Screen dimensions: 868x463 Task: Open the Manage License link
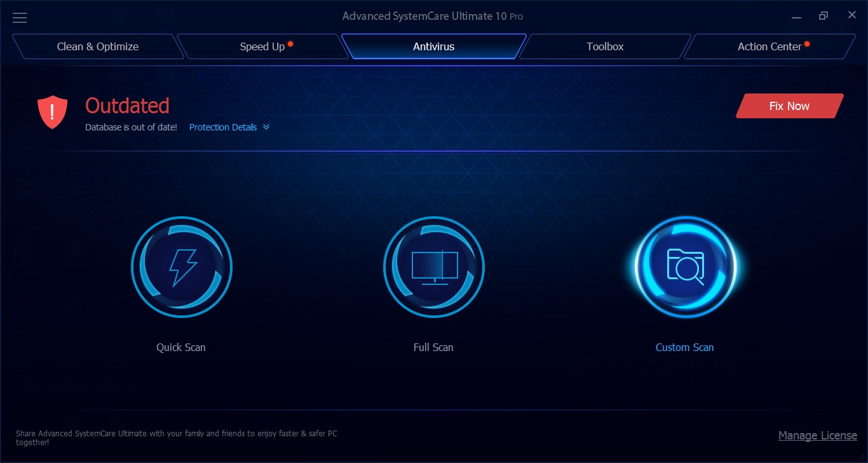click(818, 436)
